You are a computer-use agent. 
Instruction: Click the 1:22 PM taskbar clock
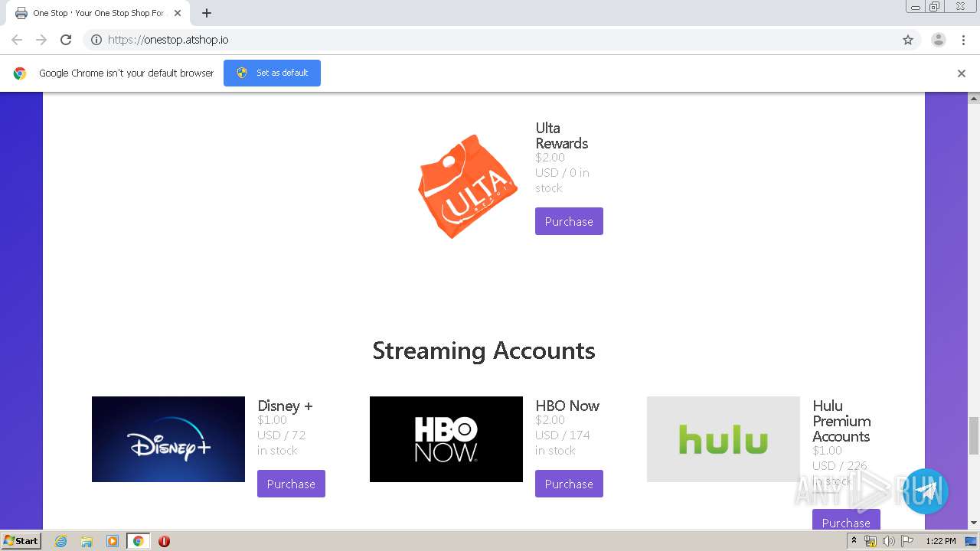(941, 541)
